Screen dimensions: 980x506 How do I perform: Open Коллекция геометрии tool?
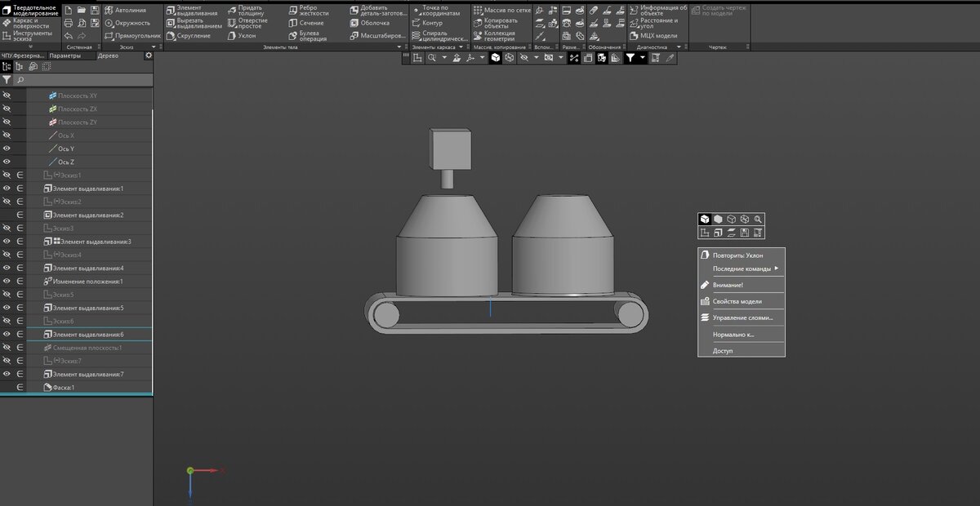tap(494, 36)
